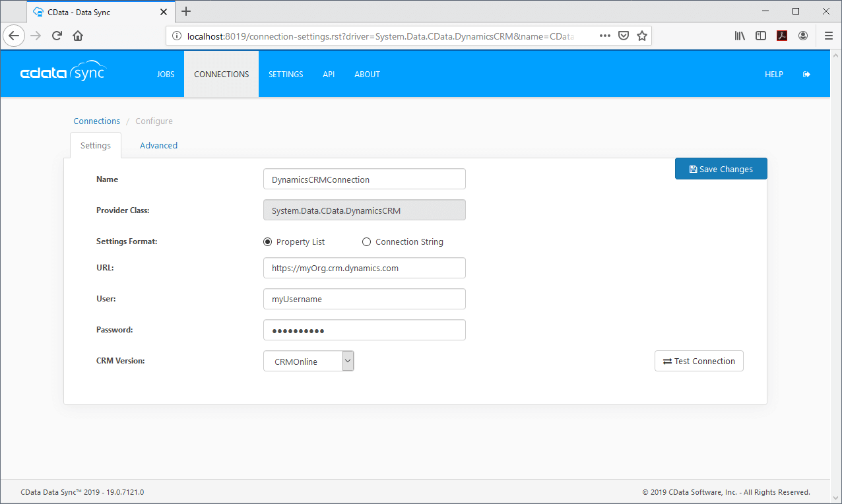Click into the URL input field
The image size is (842, 504).
364,268
